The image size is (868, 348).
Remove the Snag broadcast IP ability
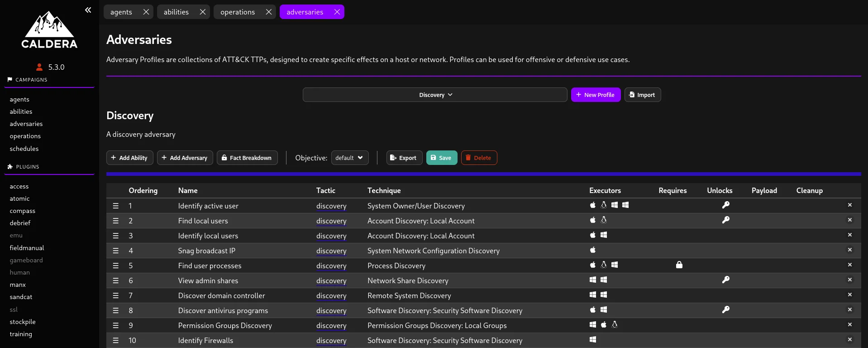849,250
